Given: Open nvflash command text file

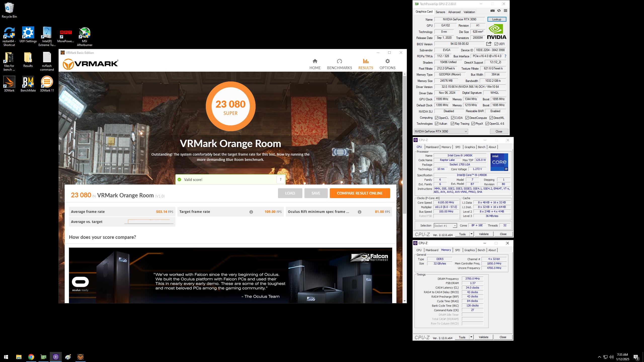Looking at the screenshot, I should click(x=47, y=61).
